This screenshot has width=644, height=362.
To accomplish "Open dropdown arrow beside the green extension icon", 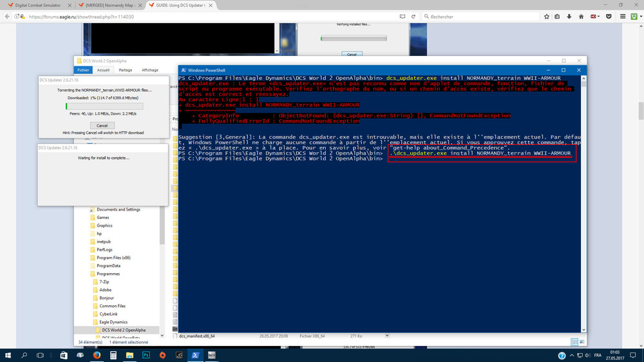I will (640, 17).
